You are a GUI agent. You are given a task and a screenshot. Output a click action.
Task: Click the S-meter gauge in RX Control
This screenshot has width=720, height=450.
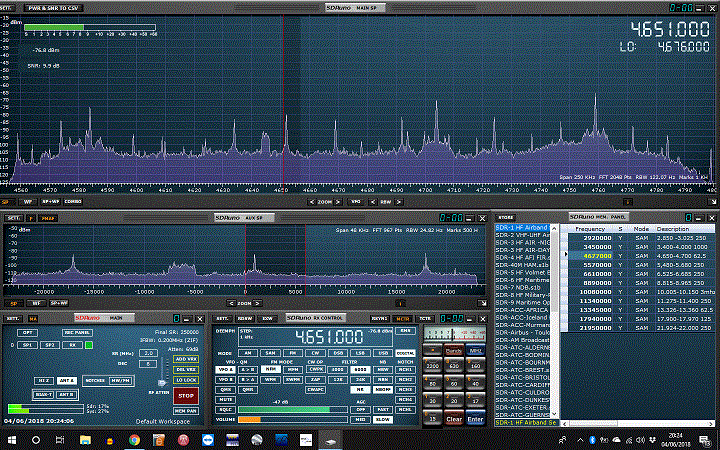coord(454,333)
